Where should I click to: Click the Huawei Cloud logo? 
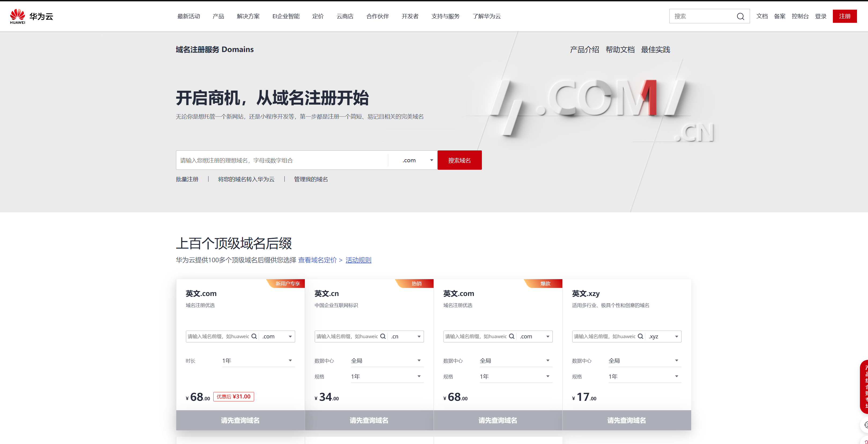(31, 16)
